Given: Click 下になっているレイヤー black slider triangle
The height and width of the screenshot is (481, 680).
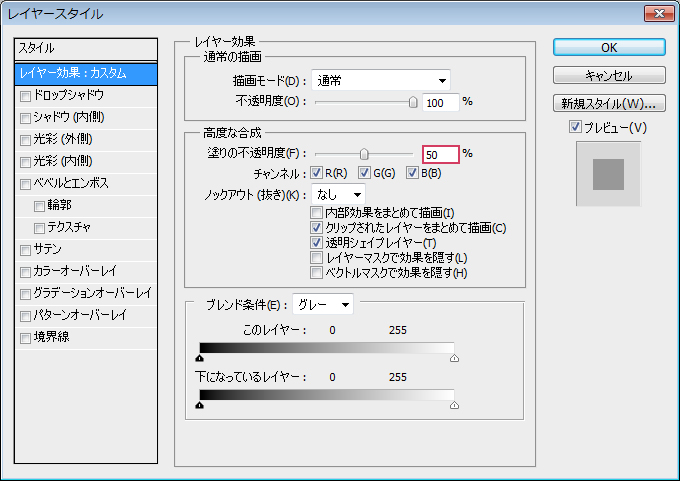Looking at the screenshot, I should (x=199, y=405).
